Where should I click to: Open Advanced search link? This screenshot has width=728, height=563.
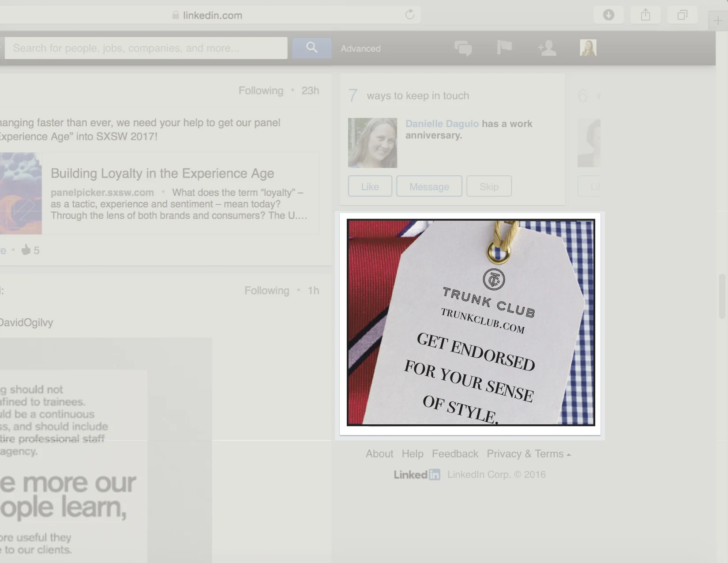pyautogui.click(x=360, y=49)
